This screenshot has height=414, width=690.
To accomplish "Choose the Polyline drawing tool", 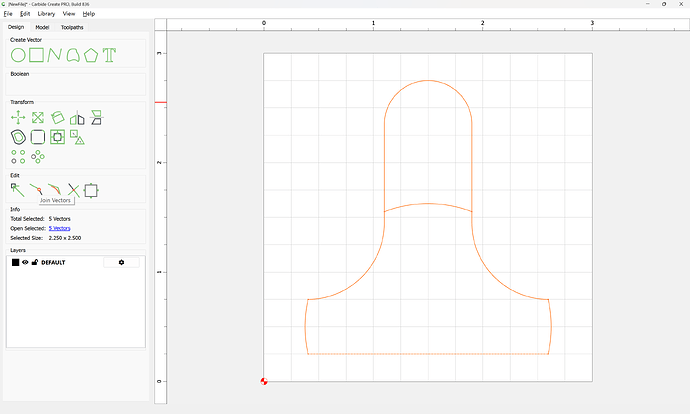I will click(55, 54).
